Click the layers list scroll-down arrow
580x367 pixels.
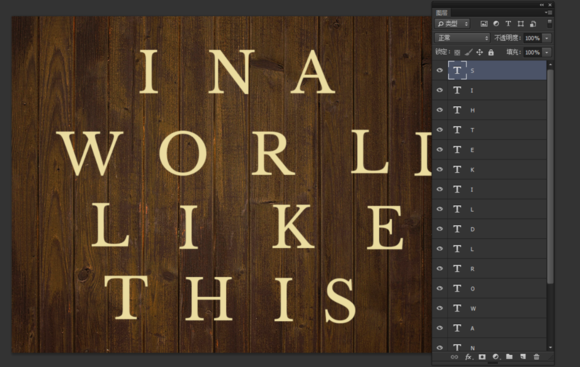pyautogui.click(x=550, y=347)
